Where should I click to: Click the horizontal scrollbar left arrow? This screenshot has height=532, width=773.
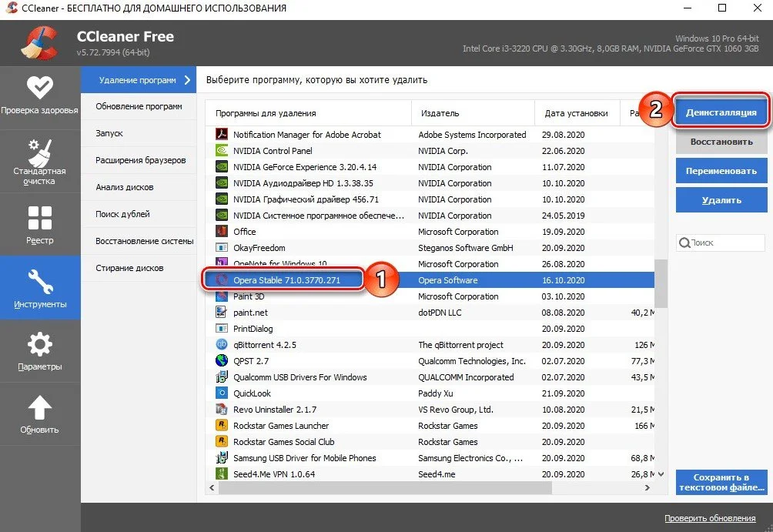[212, 487]
